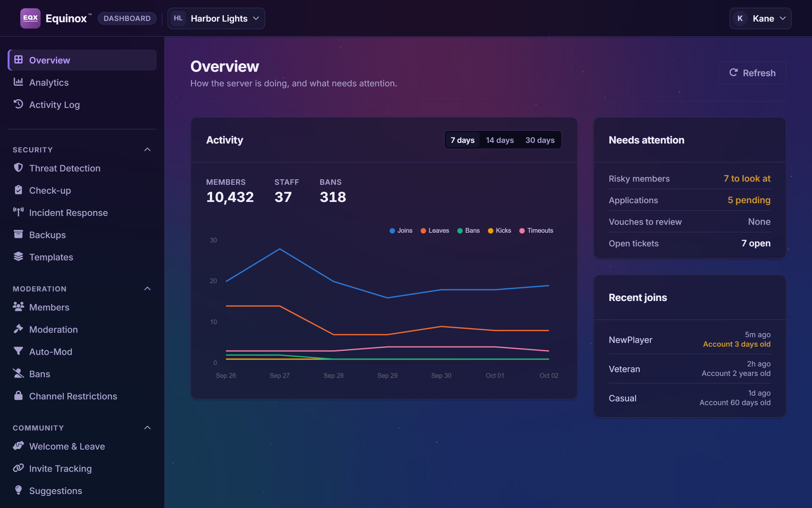
Task: Open Applications 5 pending link
Action: (690, 200)
